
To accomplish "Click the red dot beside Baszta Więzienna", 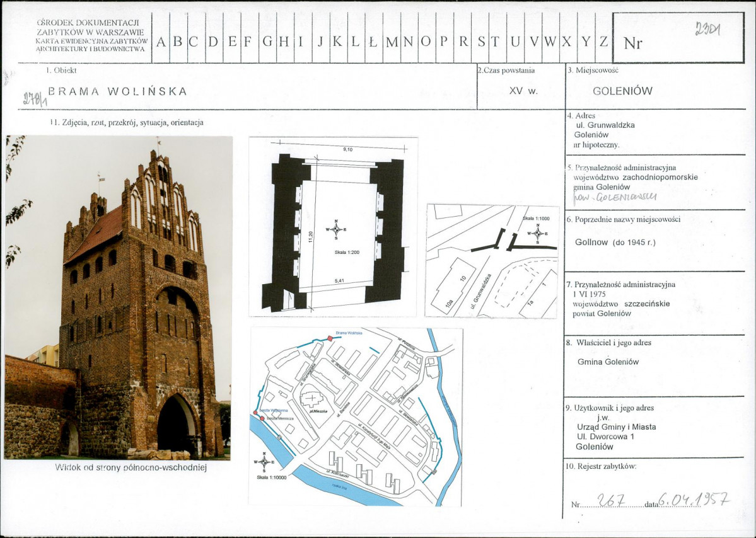I will [x=255, y=412].
